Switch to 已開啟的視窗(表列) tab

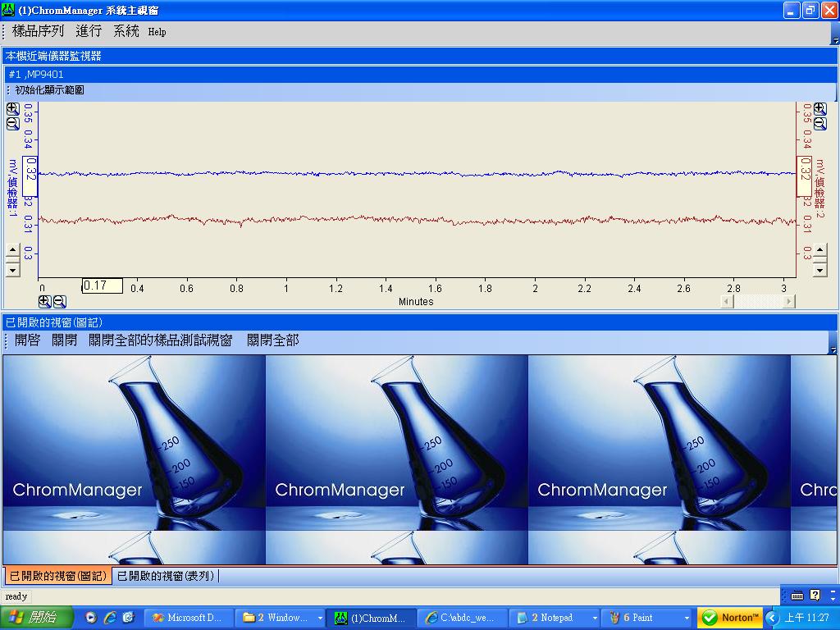tap(166, 576)
